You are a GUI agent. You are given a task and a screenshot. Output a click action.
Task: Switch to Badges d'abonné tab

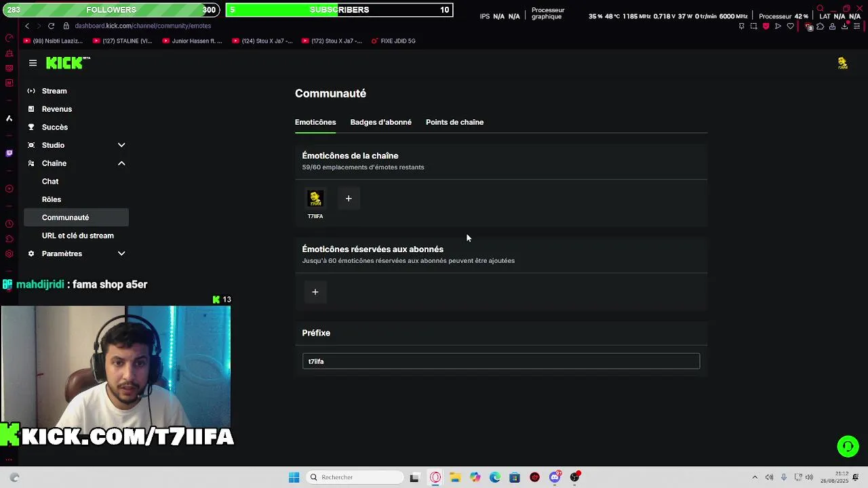(x=380, y=122)
